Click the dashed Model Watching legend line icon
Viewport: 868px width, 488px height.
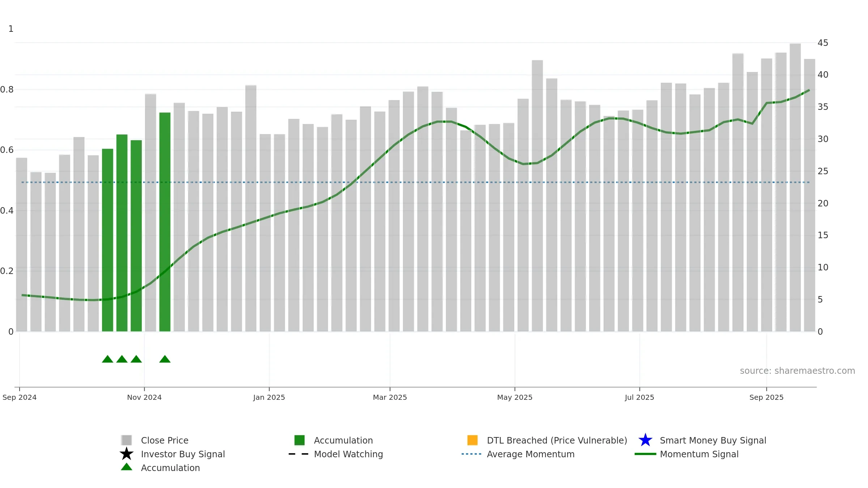(299, 454)
